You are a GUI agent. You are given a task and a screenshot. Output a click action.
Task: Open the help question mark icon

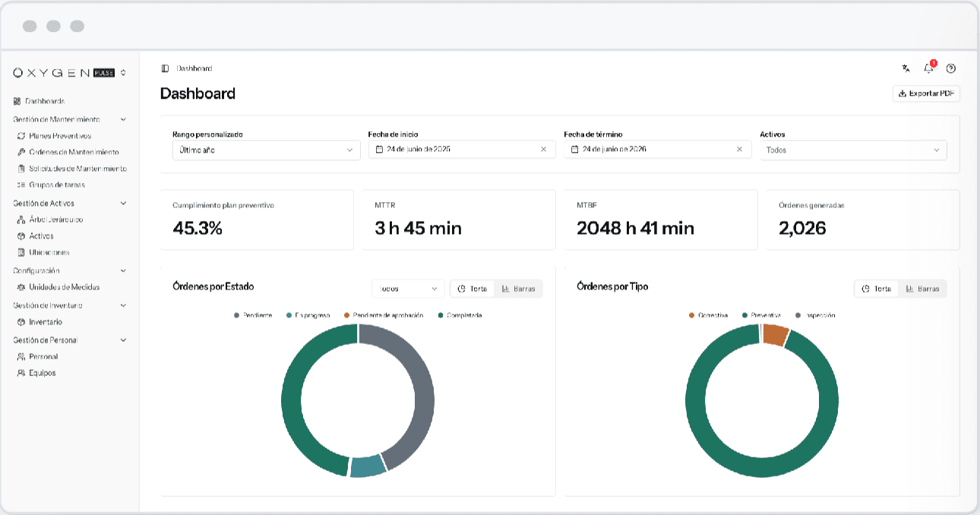coord(950,68)
